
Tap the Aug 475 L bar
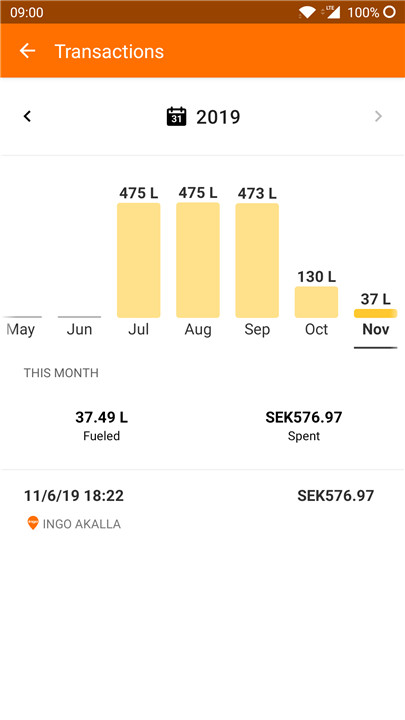click(x=198, y=260)
